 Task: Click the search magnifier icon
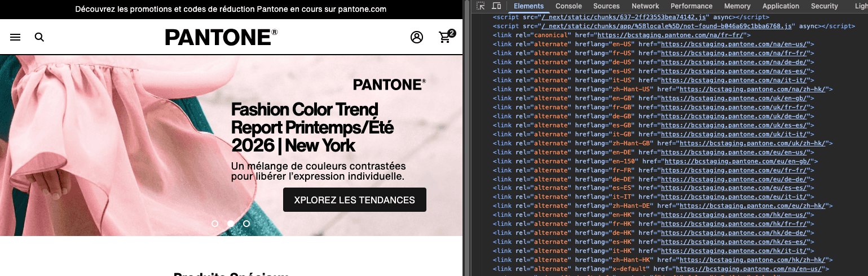pos(39,37)
